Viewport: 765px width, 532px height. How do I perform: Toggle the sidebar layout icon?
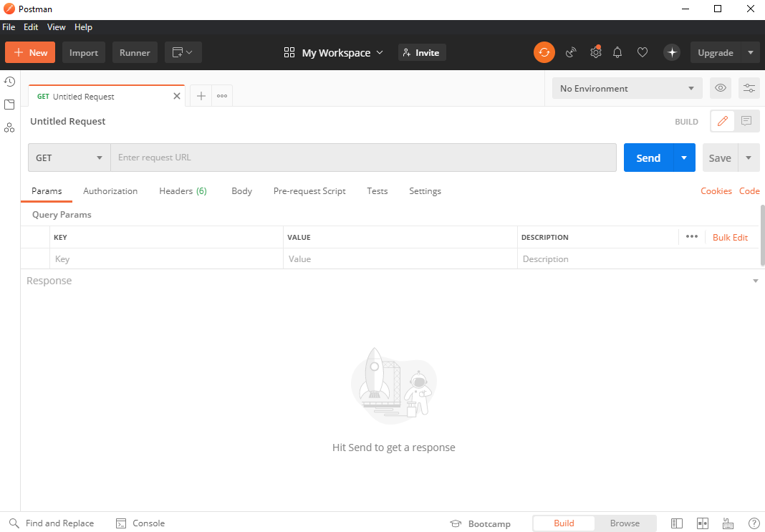click(677, 523)
